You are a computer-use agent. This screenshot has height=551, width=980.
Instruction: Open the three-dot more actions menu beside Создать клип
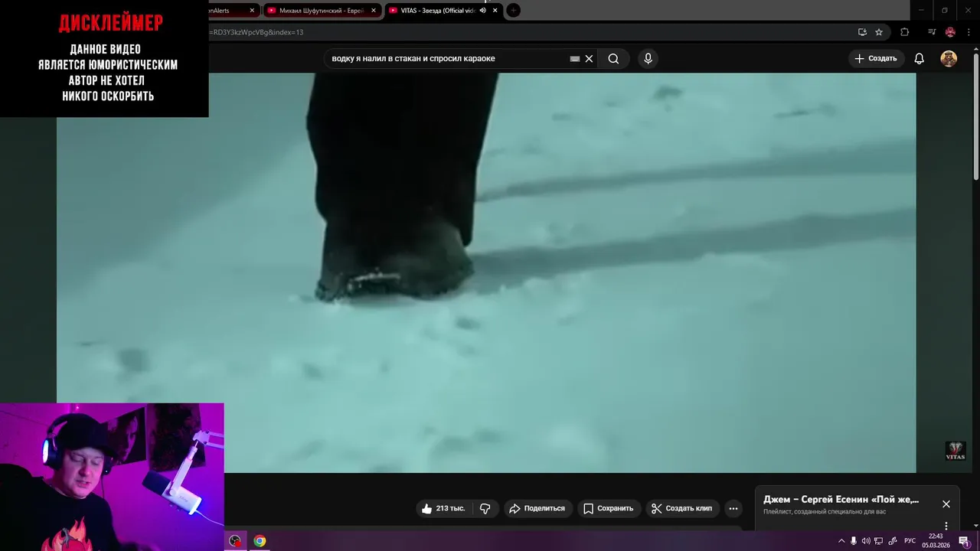click(733, 508)
